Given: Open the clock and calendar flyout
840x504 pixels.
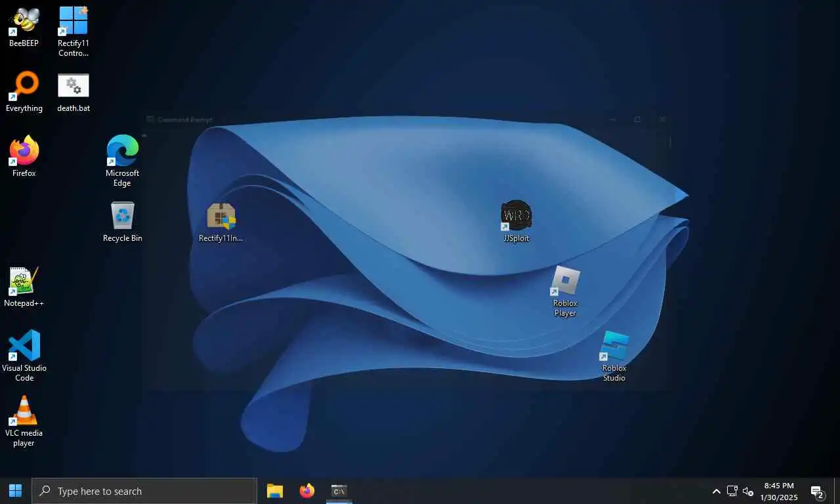Looking at the screenshot, I should point(779,491).
